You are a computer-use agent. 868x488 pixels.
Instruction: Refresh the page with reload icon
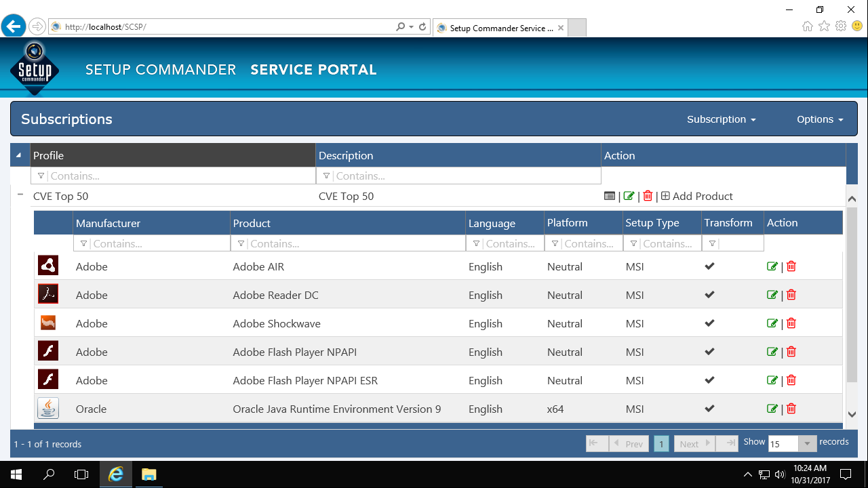click(422, 26)
